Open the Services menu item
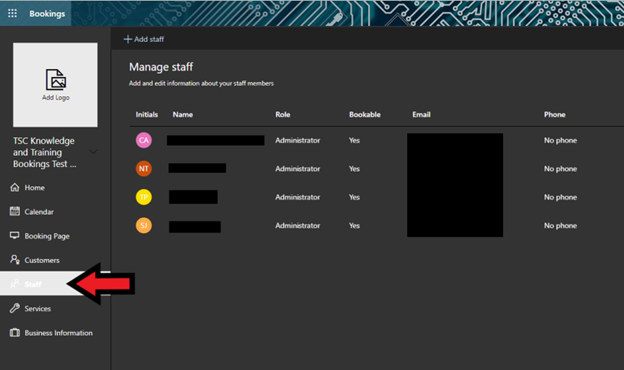624x370 pixels. pyautogui.click(x=55, y=308)
